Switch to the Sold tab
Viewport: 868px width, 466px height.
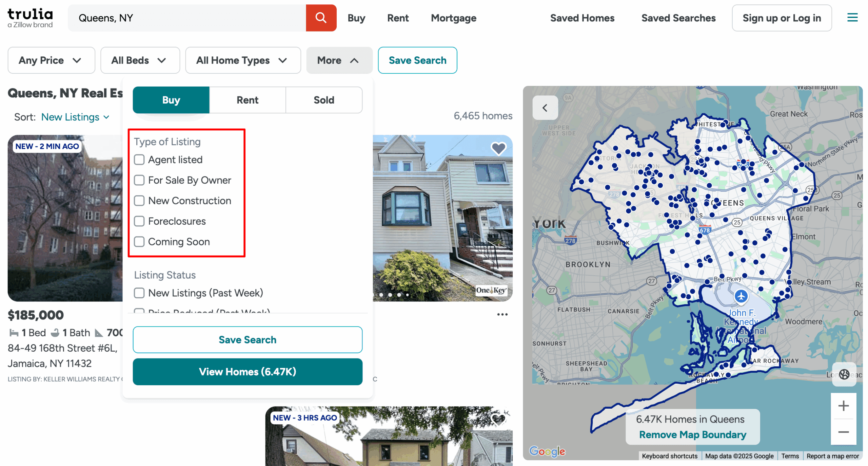click(x=323, y=100)
